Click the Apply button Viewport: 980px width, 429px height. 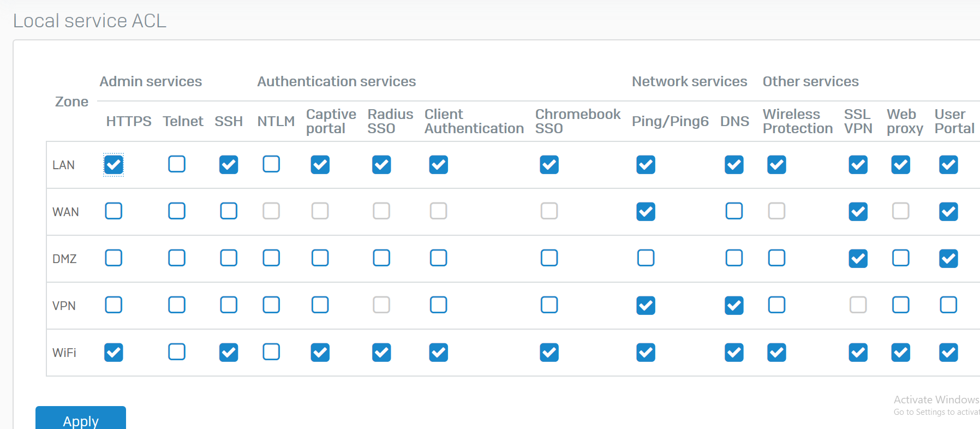tap(81, 419)
